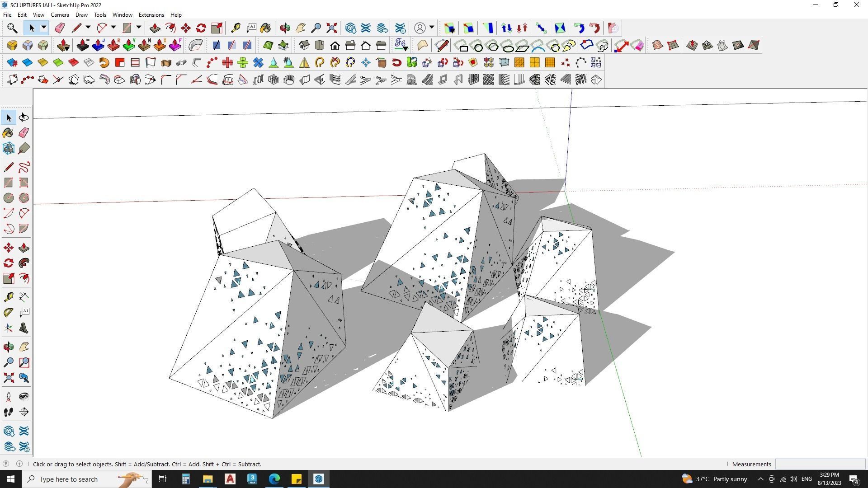Open the Edit menu
The image size is (868, 488).
click(x=22, y=15)
